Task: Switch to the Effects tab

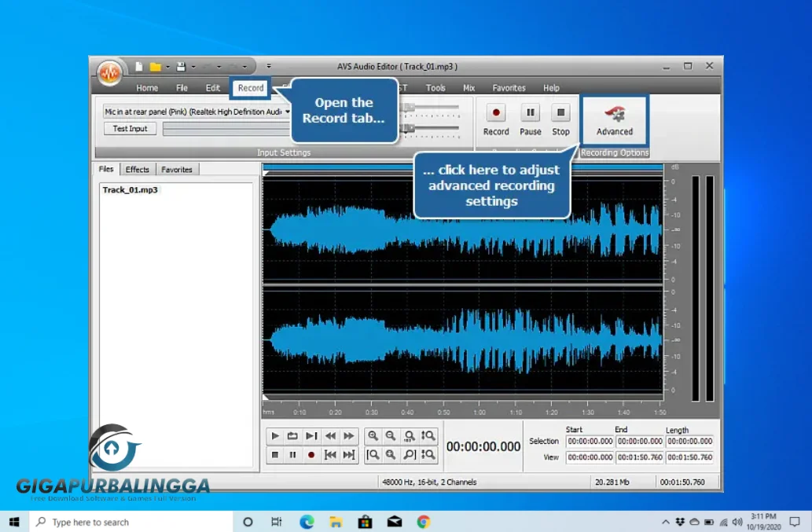Action: tap(138, 169)
